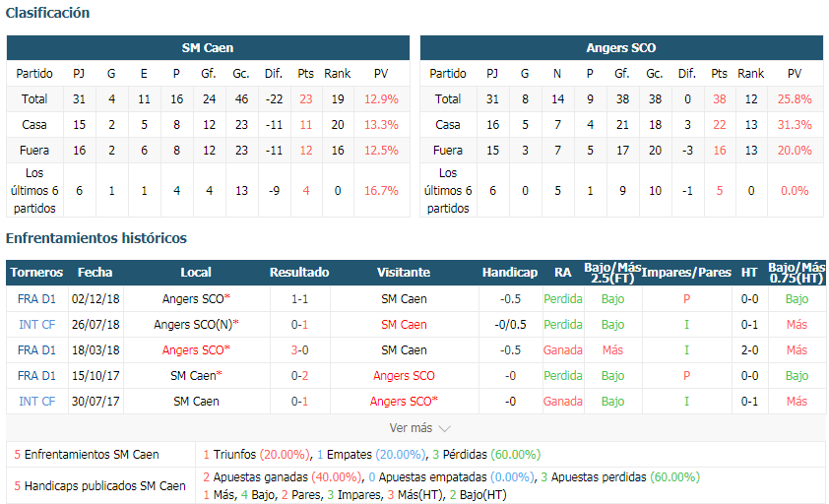Screen dimensions: 829x504
Task: Click '3 Pérdidas (60.00%)' summary text
Action: pyautogui.click(x=486, y=454)
